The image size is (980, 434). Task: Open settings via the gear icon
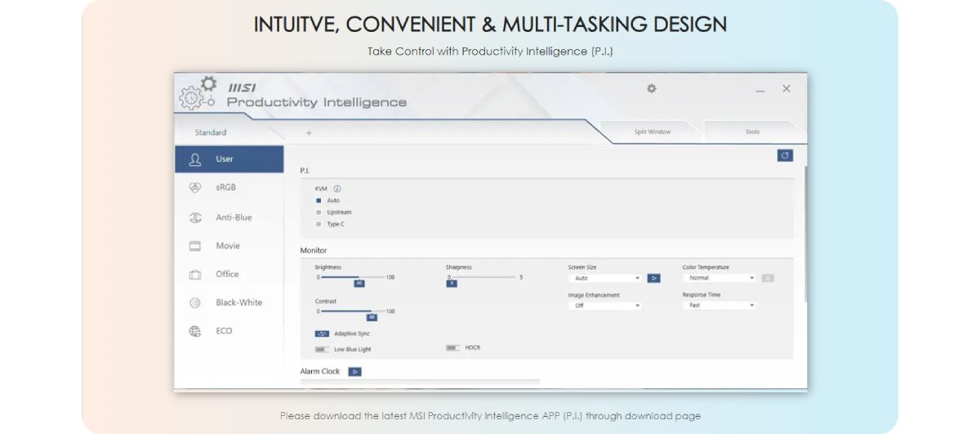[651, 88]
